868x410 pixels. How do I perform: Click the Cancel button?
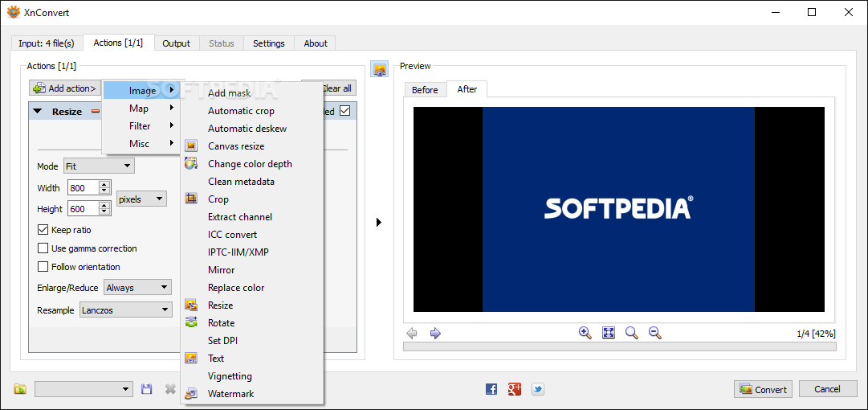point(827,389)
